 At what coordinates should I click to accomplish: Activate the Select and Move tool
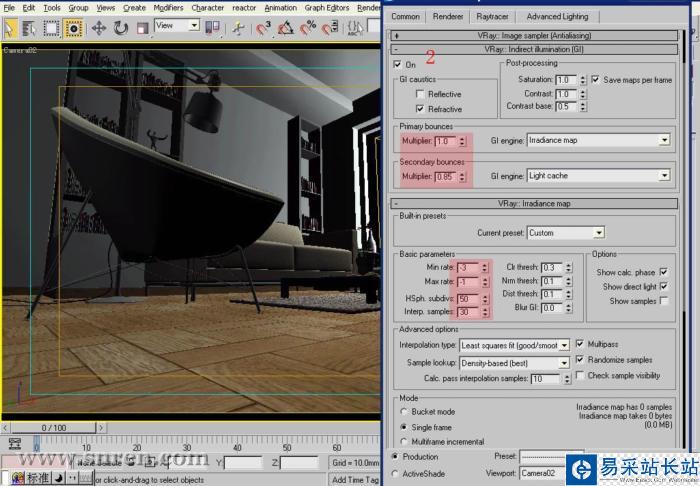click(x=99, y=29)
